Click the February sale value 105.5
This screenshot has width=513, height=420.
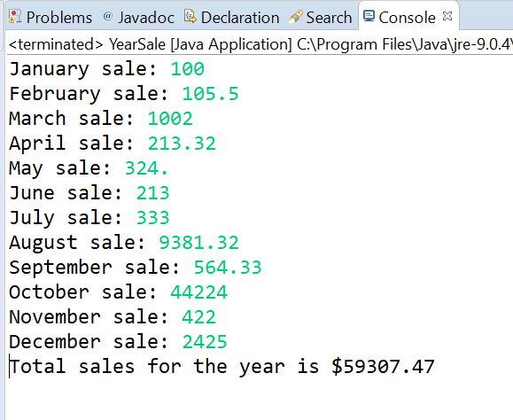coord(210,94)
